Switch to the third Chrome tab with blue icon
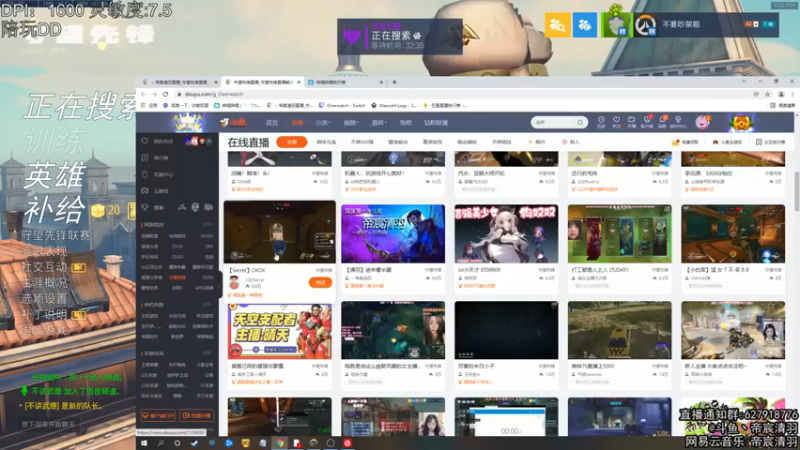 coord(344,82)
